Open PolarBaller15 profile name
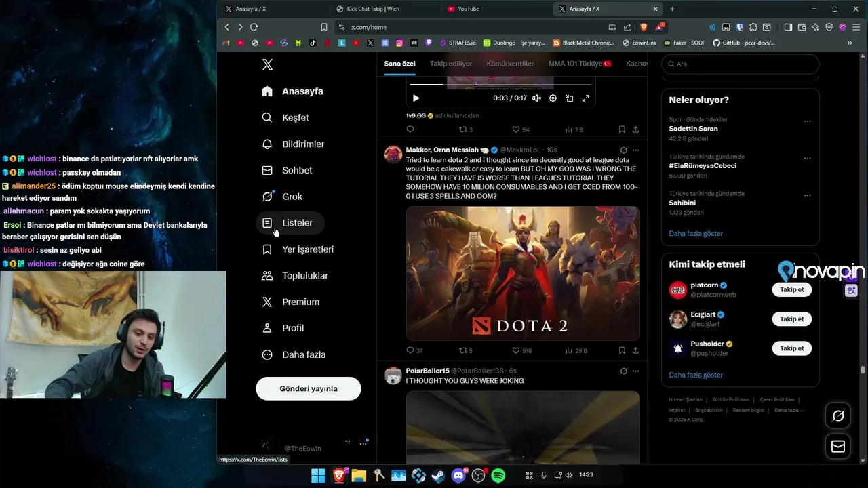This screenshot has width=868, height=488. pyautogui.click(x=427, y=371)
